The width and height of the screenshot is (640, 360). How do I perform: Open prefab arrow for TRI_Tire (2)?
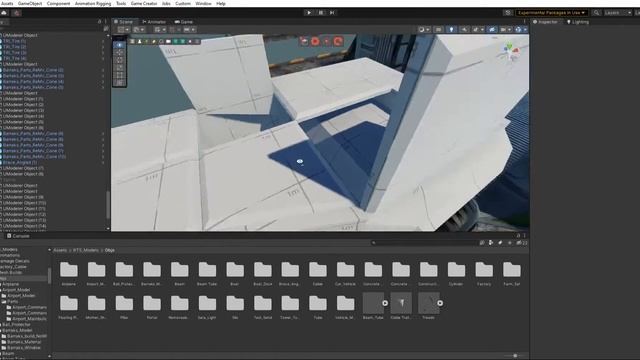click(103, 47)
